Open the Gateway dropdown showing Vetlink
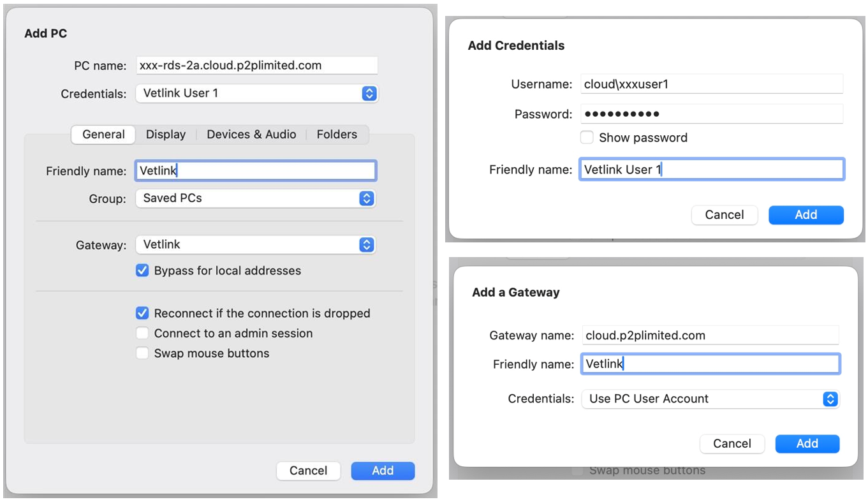 (255, 244)
